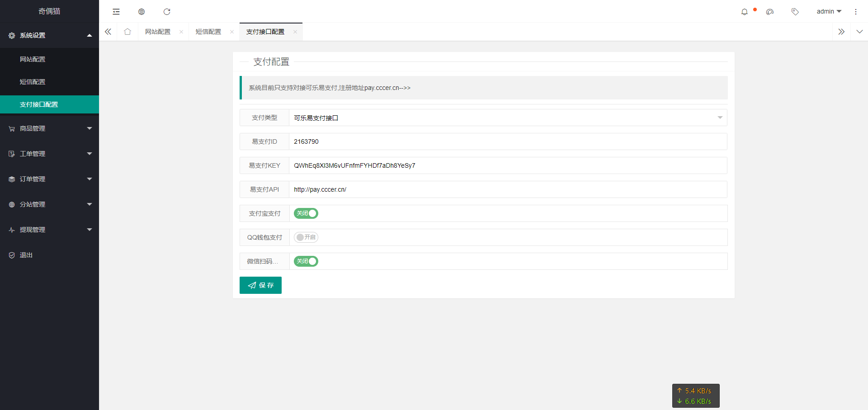868x410 pixels.
Task: Close the 支付接口配置 tab
Action: point(295,32)
